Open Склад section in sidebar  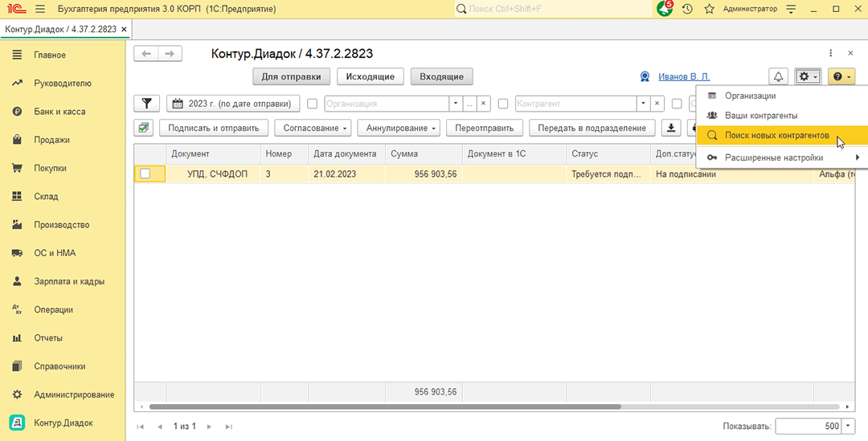click(x=63, y=196)
